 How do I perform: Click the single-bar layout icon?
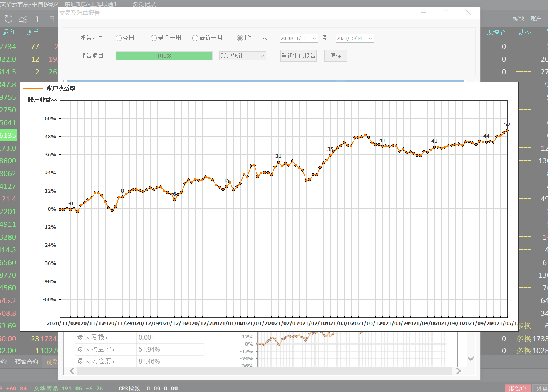pyautogui.click(x=37, y=19)
